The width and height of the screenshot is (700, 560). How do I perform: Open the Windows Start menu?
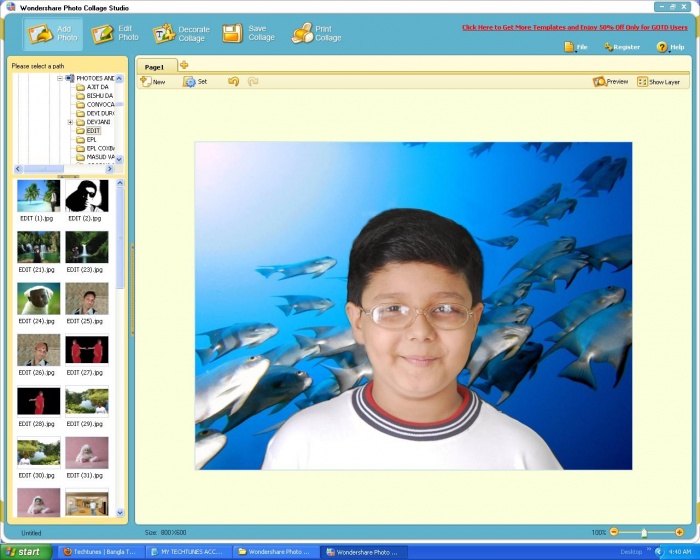pyautogui.click(x=26, y=552)
